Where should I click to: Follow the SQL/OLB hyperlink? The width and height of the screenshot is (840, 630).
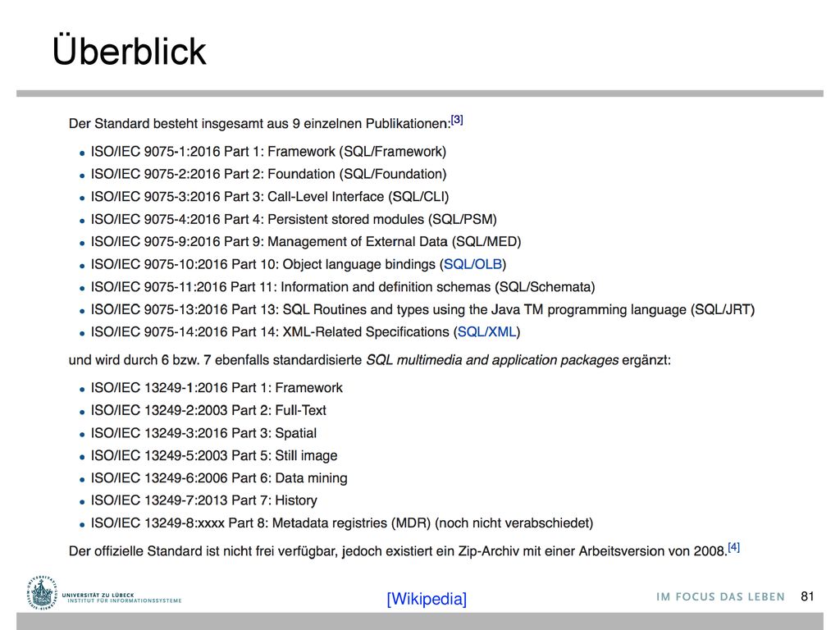point(472,264)
